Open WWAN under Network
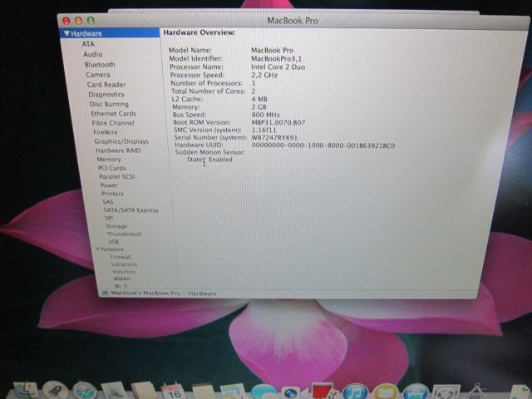 (122, 279)
